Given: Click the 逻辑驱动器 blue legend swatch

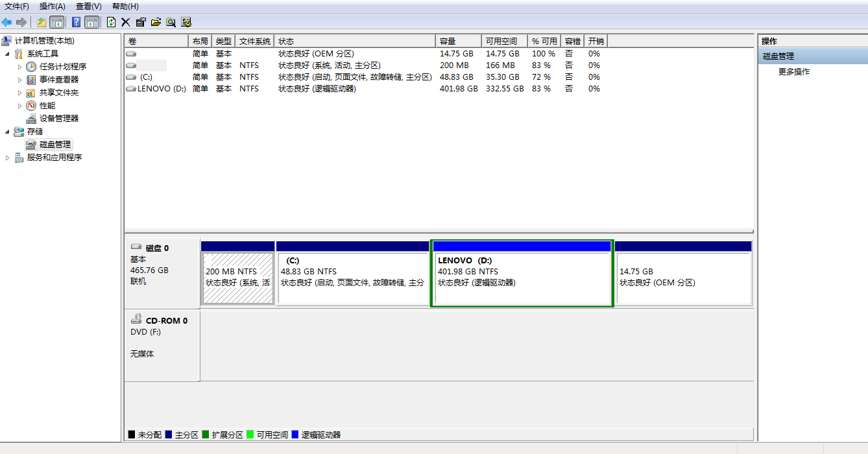Looking at the screenshot, I should [x=295, y=435].
